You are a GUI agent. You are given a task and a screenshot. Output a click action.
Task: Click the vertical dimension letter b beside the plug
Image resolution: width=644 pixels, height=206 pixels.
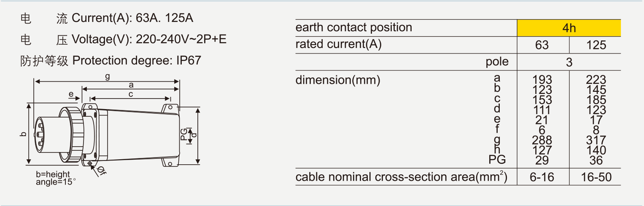pos(23,134)
